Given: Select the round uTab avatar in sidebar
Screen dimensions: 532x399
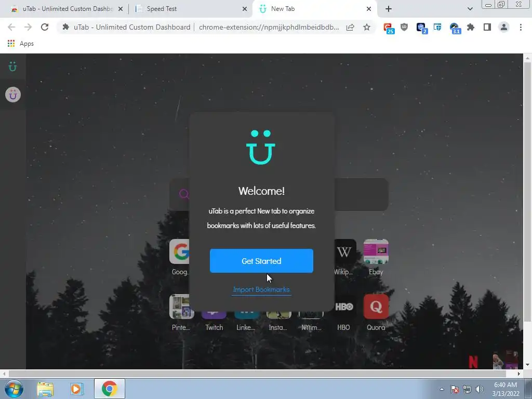Looking at the screenshot, I should (13, 95).
